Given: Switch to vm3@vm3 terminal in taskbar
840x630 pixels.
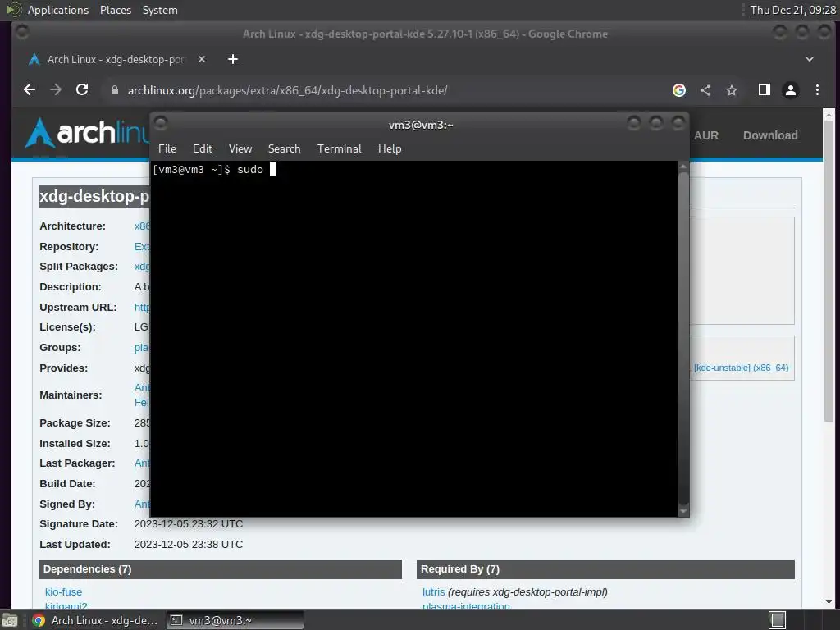Looking at the screenshot, I should pyautogui.click(x=235, y=620).
